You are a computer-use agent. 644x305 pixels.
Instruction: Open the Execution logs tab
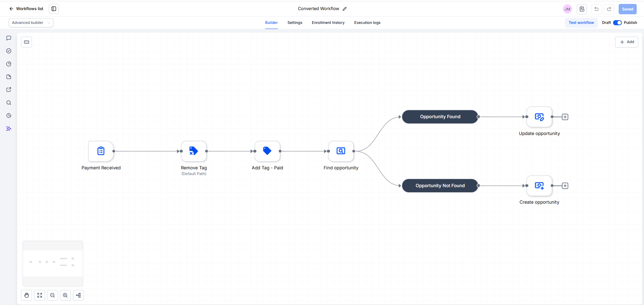[367, 23]
